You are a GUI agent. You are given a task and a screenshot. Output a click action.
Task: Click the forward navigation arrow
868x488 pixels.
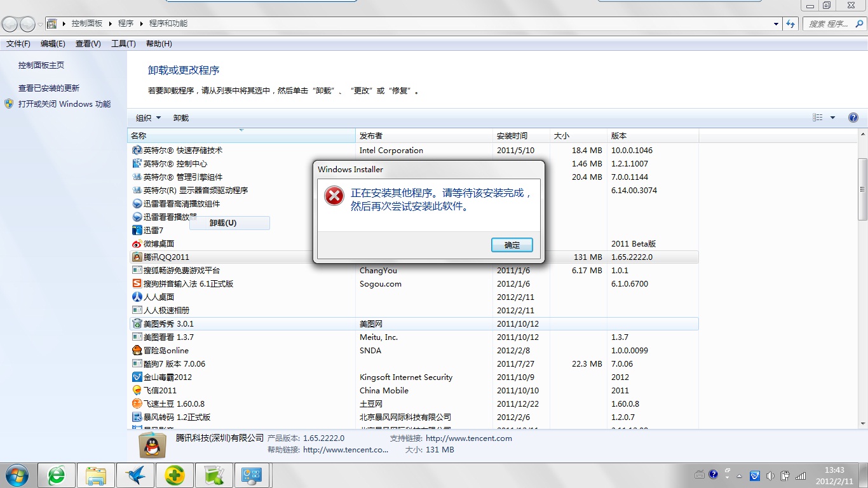27,24
